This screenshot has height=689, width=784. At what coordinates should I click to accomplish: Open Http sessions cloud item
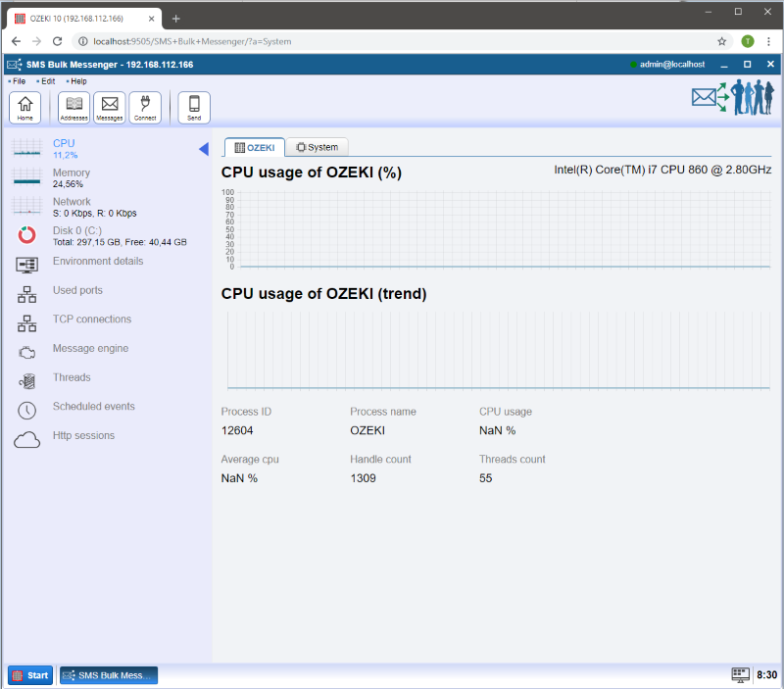83,436
